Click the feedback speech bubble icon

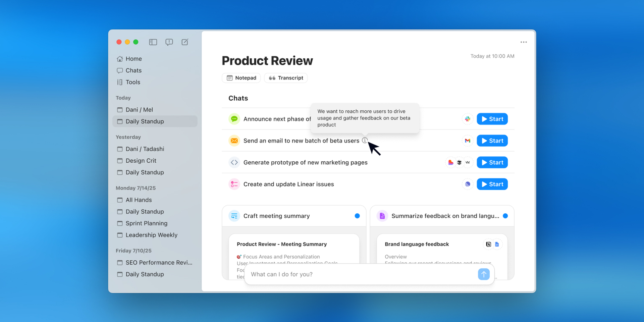coord(169,42)
